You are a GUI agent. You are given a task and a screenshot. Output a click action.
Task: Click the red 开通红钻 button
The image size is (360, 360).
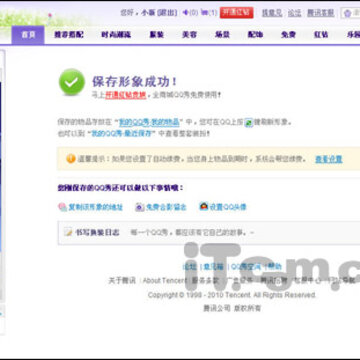coord(236,13)
